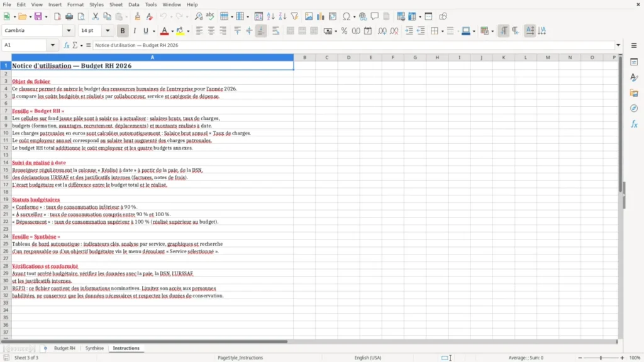This screenshot has width=644, height=362.
Task: Open conditional formatting dropdown arrow
Action: click(x=492, y=31)
